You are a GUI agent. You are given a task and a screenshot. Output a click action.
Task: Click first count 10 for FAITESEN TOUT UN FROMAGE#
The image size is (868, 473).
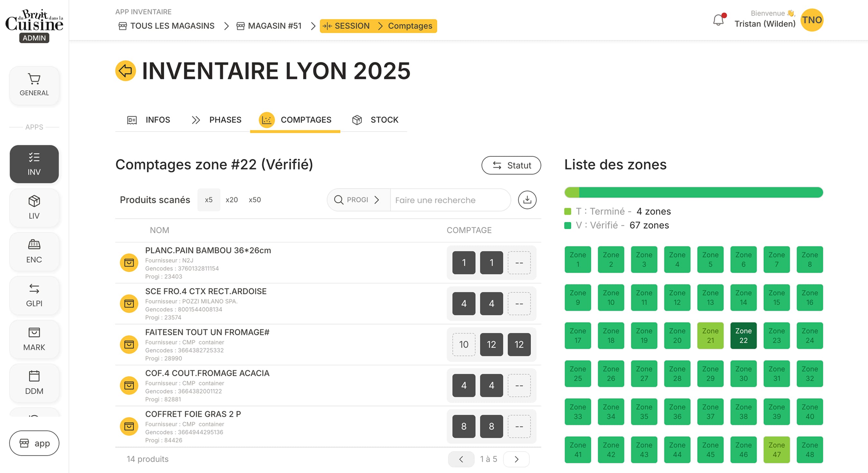pyautogui.click(x=464, y=345)
